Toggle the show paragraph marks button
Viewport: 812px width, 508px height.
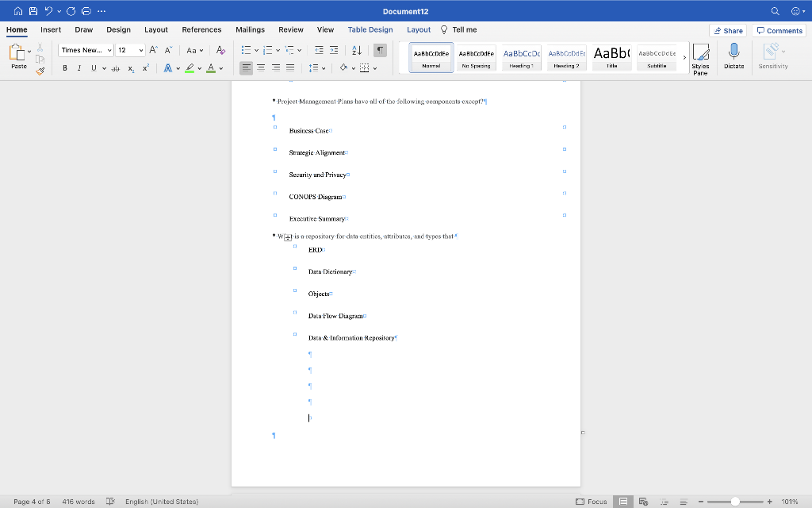point(380,50)
